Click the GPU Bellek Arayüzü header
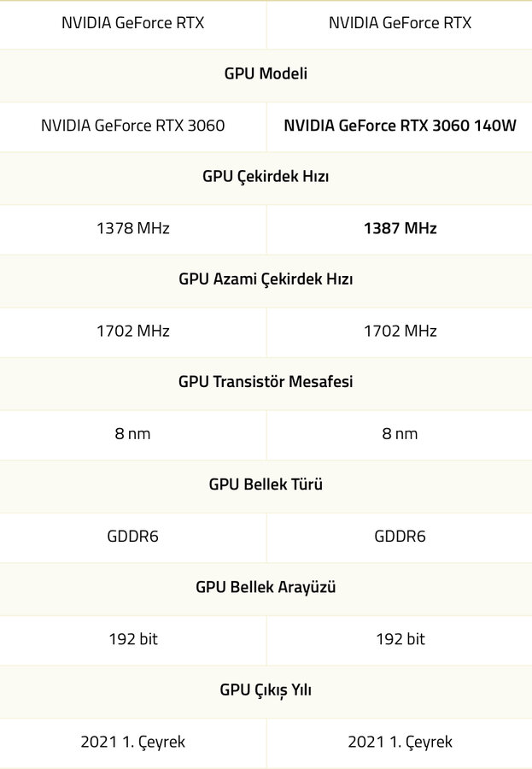Image resolution: width=532 pixels, height=769 pixels. [266, 587]
